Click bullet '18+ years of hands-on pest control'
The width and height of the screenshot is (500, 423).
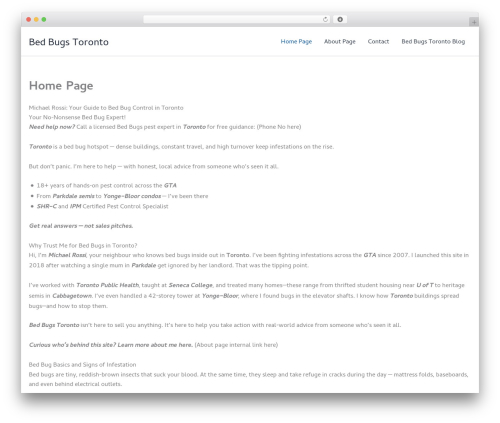(106, 186)
